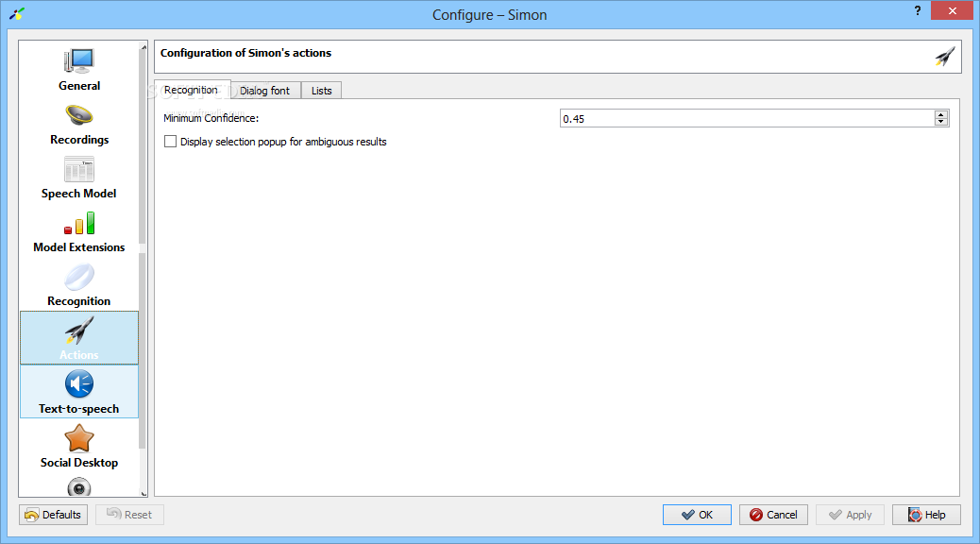Click the Apply button
This screenshot has width=980, height=544.
click(x=850, y=515)
